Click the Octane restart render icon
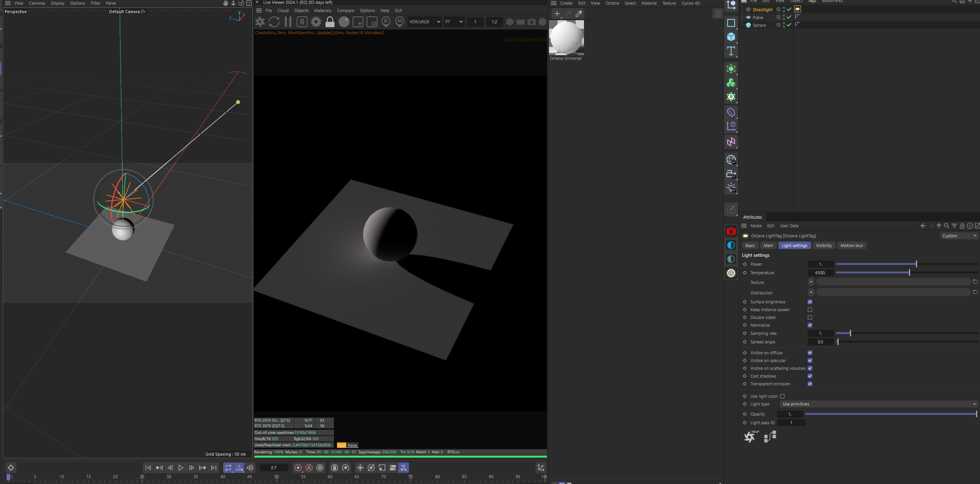The image size is (980, 484). tap(274, 22)
